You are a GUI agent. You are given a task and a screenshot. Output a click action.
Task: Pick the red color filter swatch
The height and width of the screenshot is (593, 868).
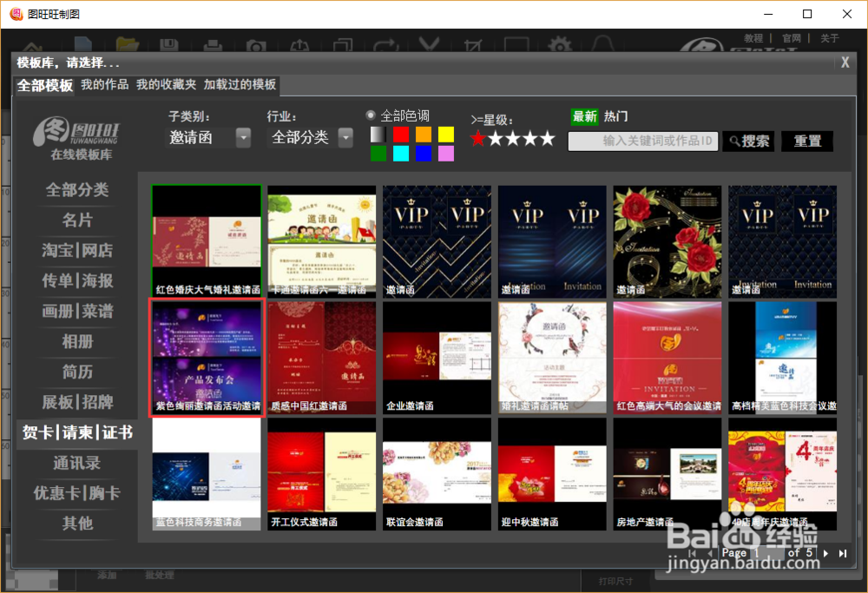(402, 134)
